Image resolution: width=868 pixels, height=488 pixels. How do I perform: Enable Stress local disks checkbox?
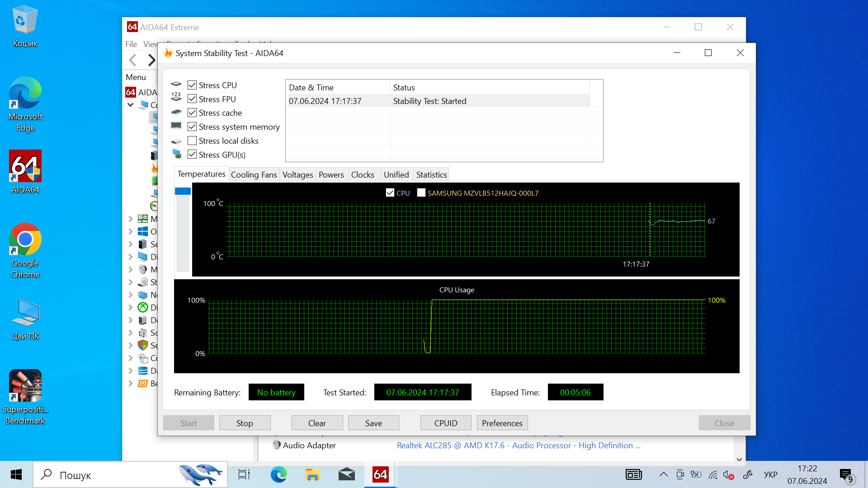tap(192, 141)
